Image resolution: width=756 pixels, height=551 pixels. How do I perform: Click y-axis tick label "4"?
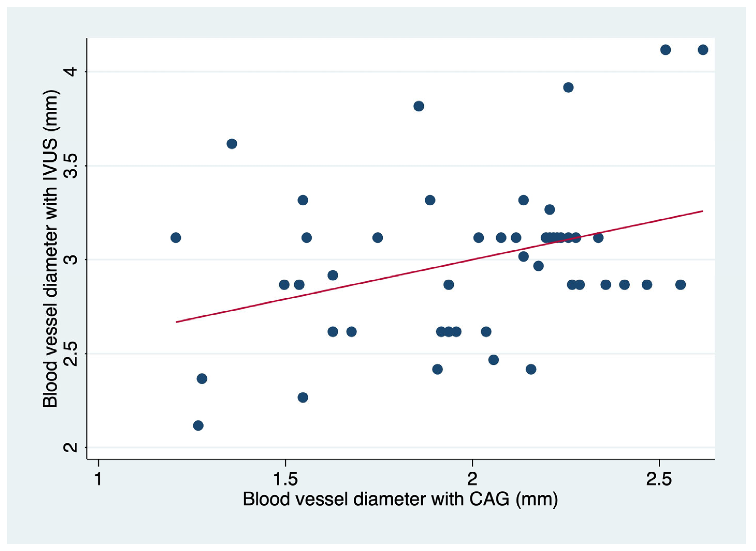tap(71, 72)
